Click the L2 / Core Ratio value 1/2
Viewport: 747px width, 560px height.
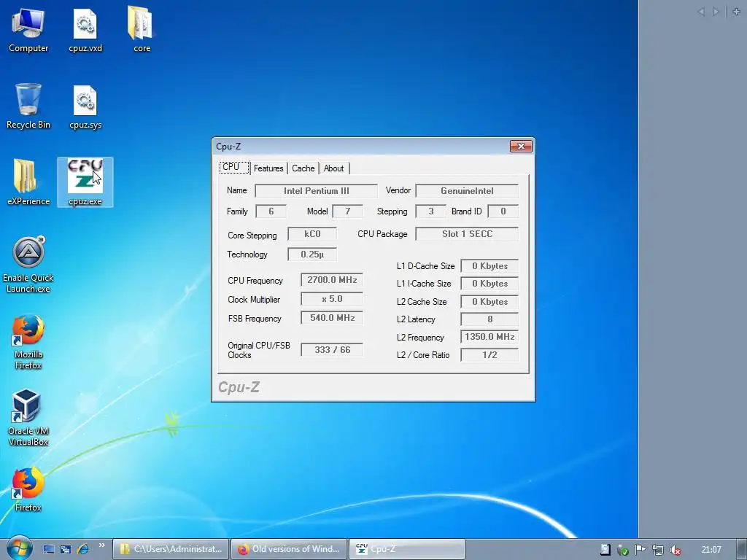tap(489, 355)
